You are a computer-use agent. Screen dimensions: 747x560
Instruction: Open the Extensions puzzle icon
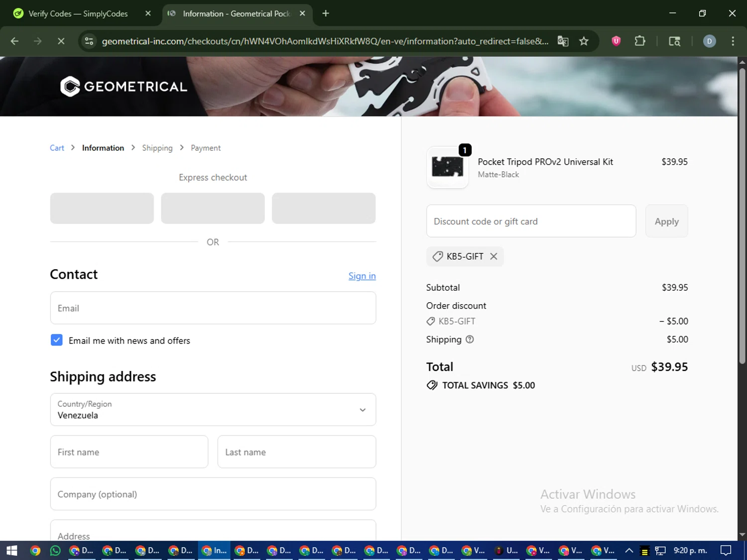point(640,41)
